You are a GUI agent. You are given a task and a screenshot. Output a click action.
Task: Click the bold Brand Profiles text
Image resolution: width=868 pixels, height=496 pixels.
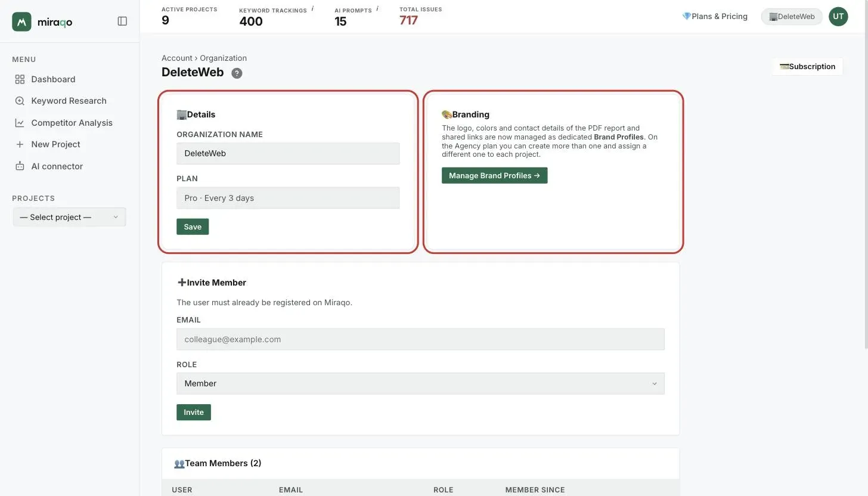[619, 137]
